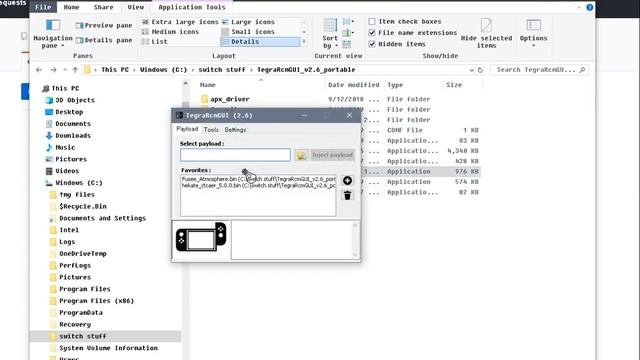Select hekate_ctcaer_5.0.0.bin favorite entry
640x360 pixels.
tap(258, 185)
